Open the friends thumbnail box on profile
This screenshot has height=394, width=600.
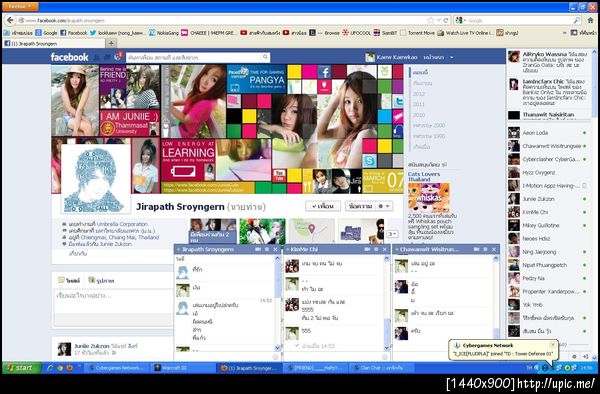point(213,231)
